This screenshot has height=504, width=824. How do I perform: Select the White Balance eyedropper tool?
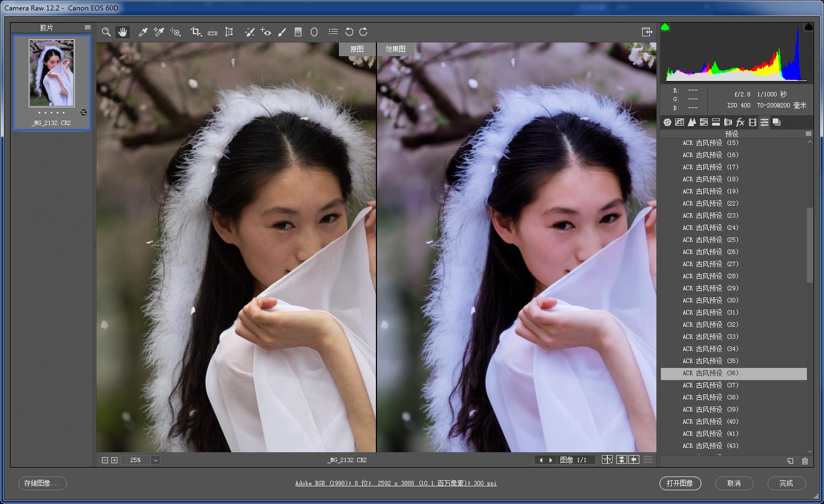(x=143, y=32)
